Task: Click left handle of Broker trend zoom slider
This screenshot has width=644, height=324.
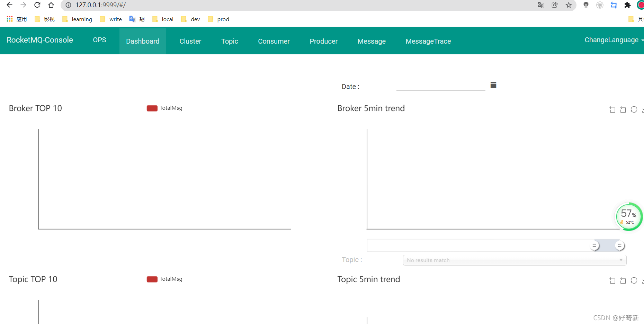Action: 594,246
